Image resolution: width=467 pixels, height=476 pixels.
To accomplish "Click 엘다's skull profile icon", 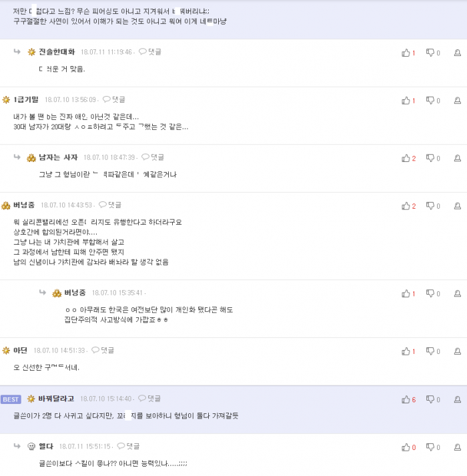I will 31,446.
